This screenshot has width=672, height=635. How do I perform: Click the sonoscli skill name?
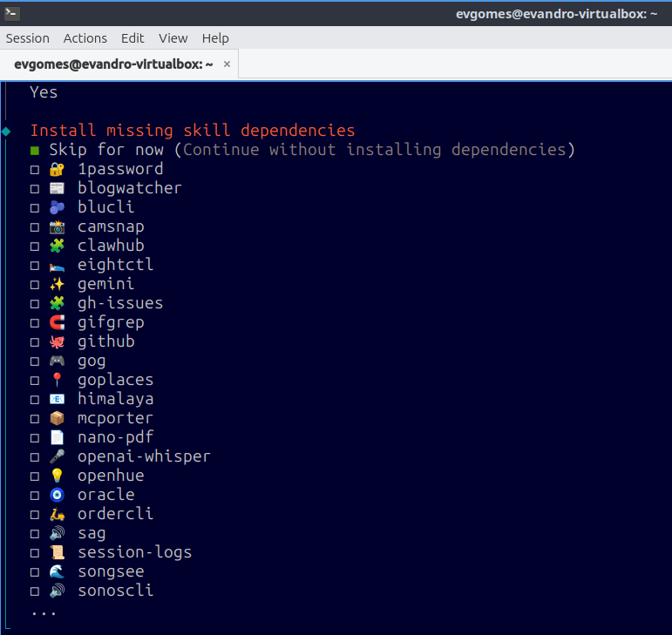click(x=115, y=591)
